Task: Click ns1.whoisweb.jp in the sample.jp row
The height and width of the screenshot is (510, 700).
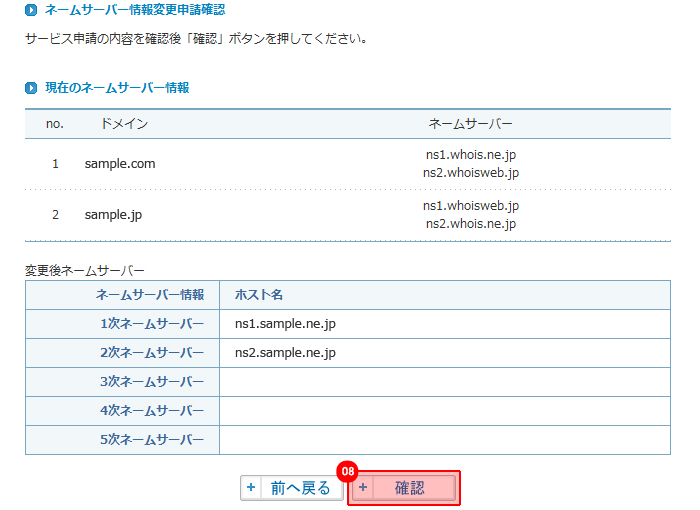Action: click(x=470, y=206)
